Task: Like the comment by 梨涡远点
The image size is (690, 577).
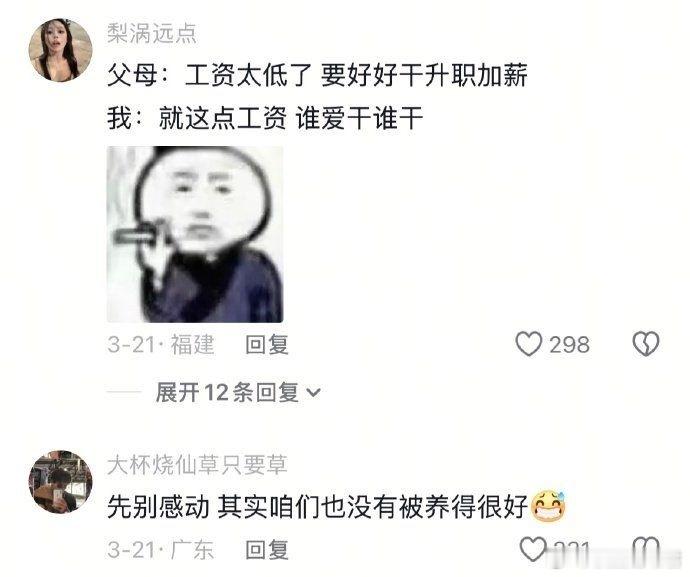Action: click(529, 344)
